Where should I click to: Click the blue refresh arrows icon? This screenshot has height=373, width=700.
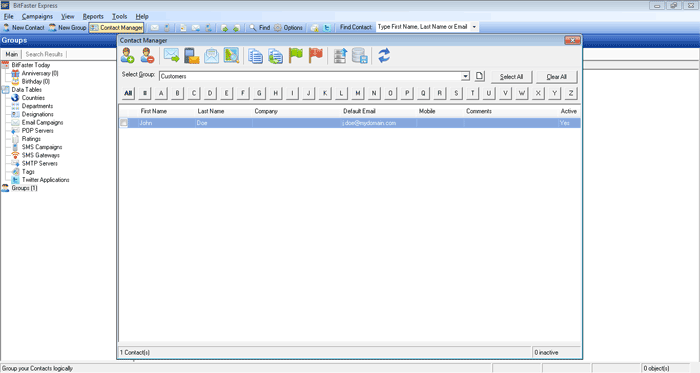click(x=384, y=56)
